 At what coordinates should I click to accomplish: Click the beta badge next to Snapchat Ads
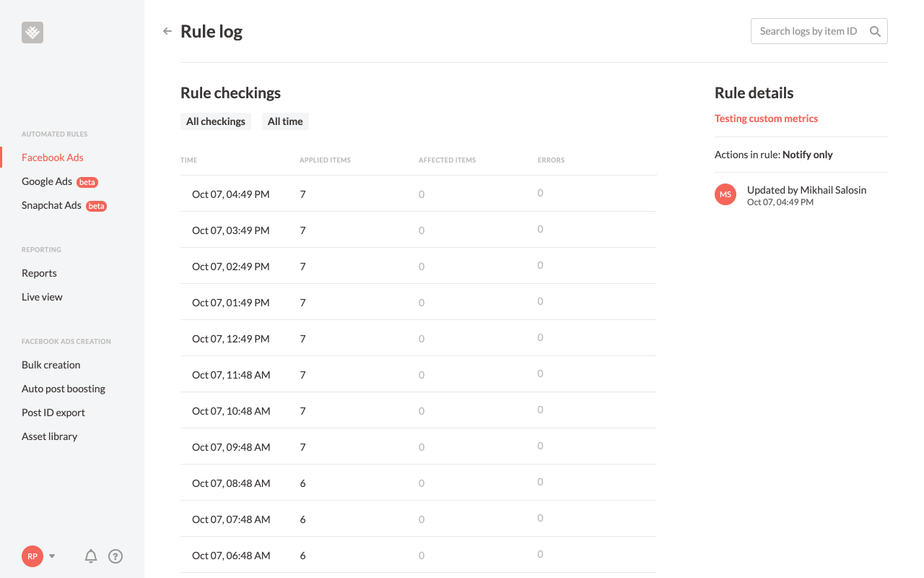[x=96, y=206]
